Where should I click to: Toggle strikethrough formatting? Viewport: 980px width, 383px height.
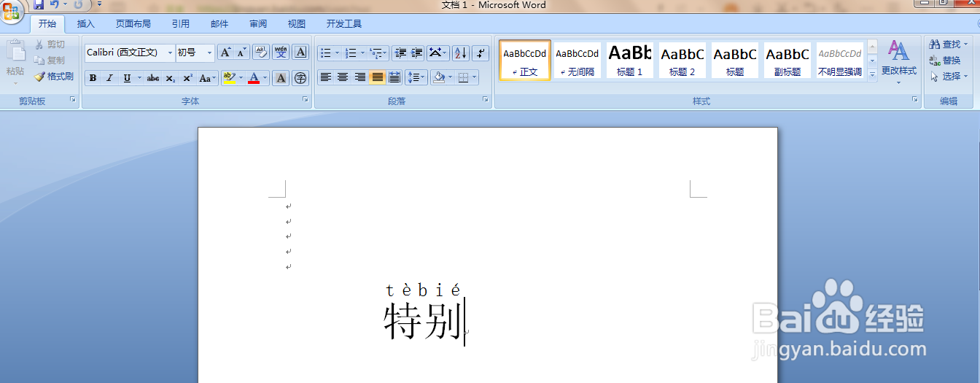coord(153,78)
